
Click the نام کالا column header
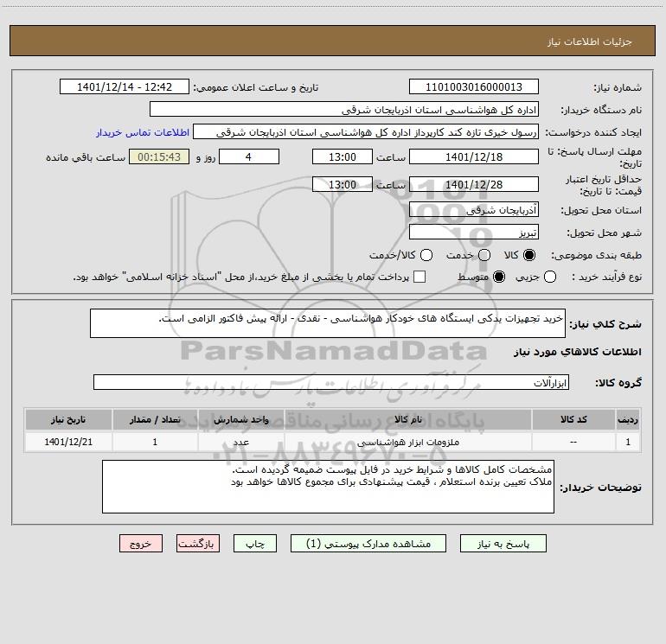pyautogui.click(x=408, y=419)
